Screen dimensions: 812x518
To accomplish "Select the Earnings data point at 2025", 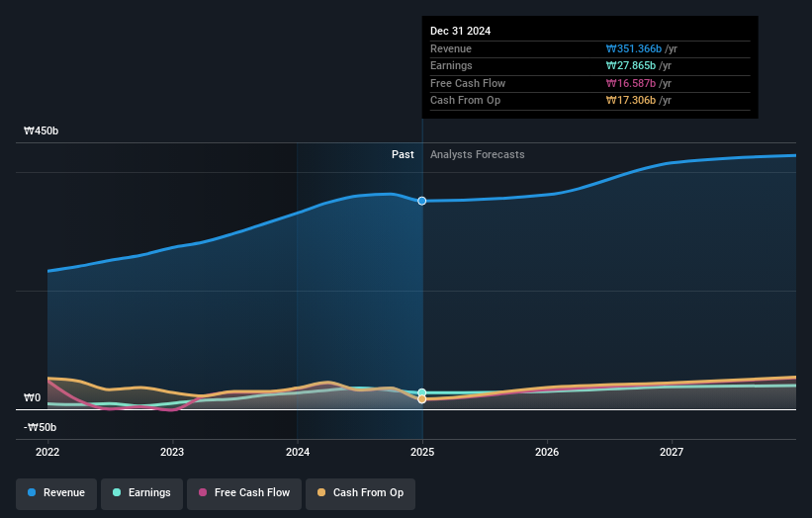I will pyautogui.click(x=422, y=392).
